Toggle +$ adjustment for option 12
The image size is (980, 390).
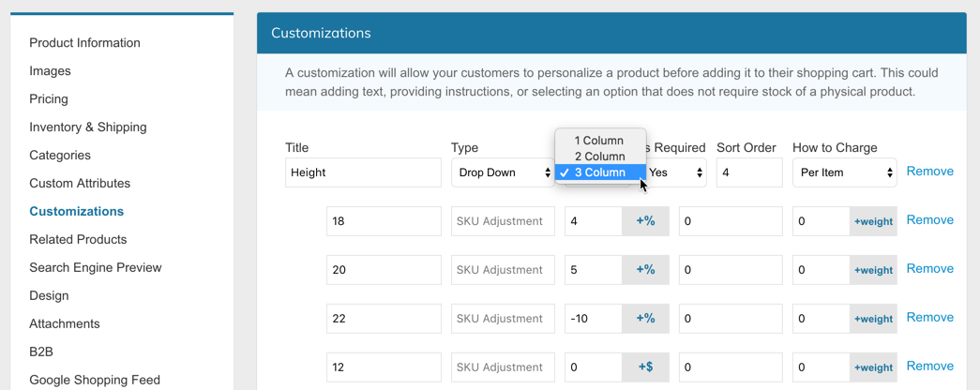click(645, 367)
